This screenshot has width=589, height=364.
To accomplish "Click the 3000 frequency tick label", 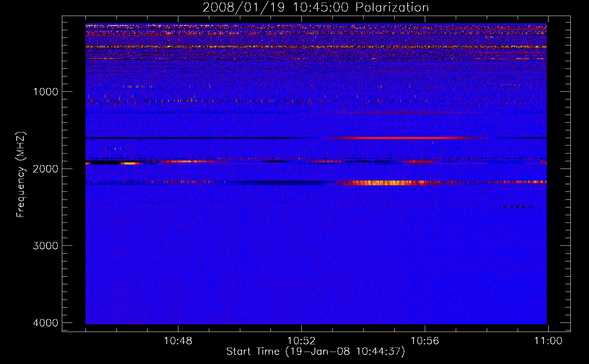I will click(46, 246).
